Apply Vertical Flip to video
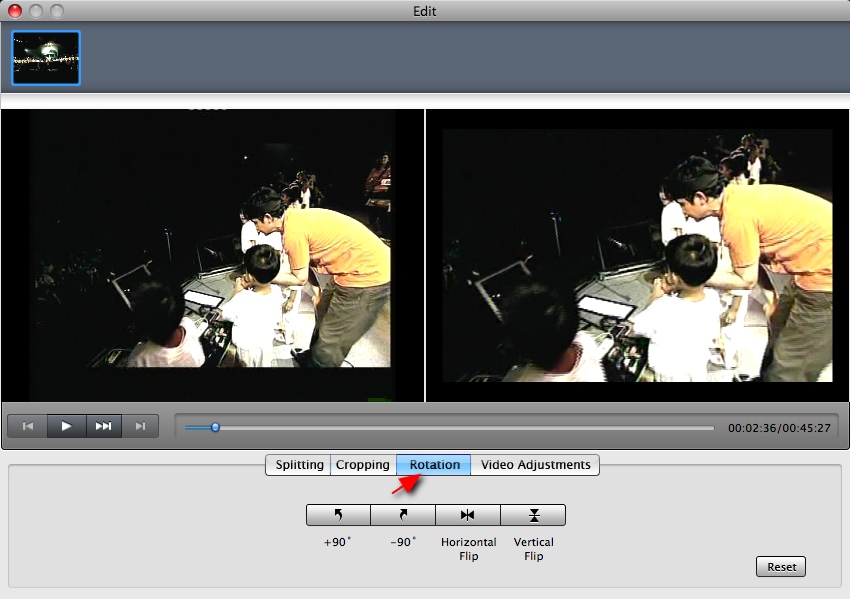 coord(533,514)
